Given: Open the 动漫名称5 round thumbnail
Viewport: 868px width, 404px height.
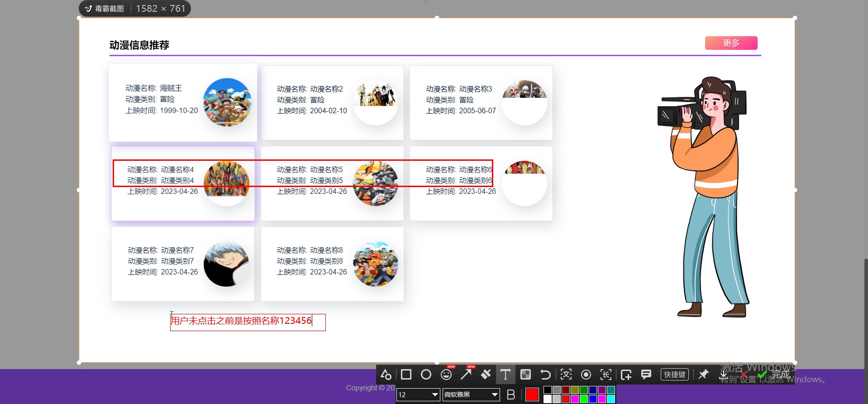Looking at the screenshot, I should [x=376, y=183].
